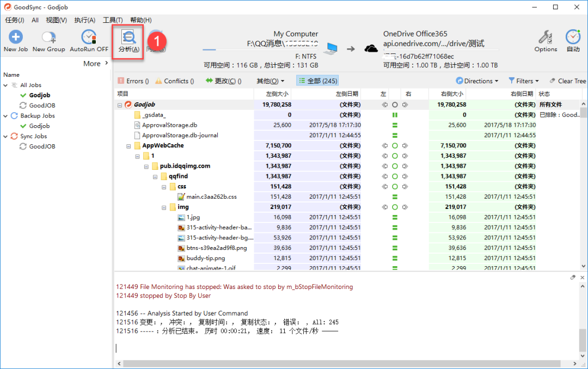Click the _gsdata_ folder icon
Image resolution: width=588 pixels, height=369 pixels.
(137, 115)
